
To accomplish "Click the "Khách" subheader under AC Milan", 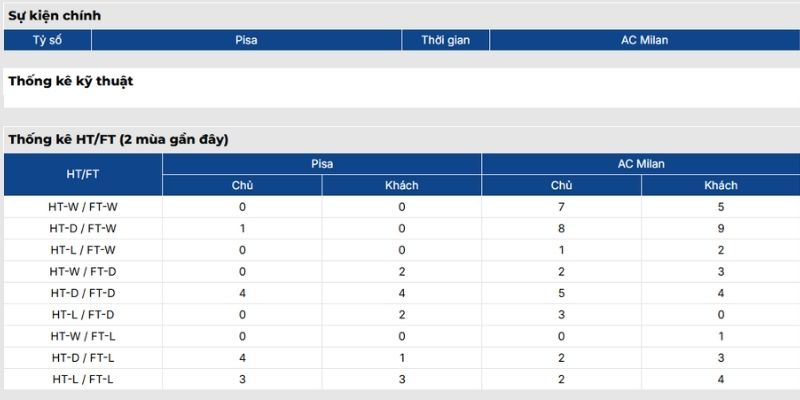I will [x=721, y=185].
